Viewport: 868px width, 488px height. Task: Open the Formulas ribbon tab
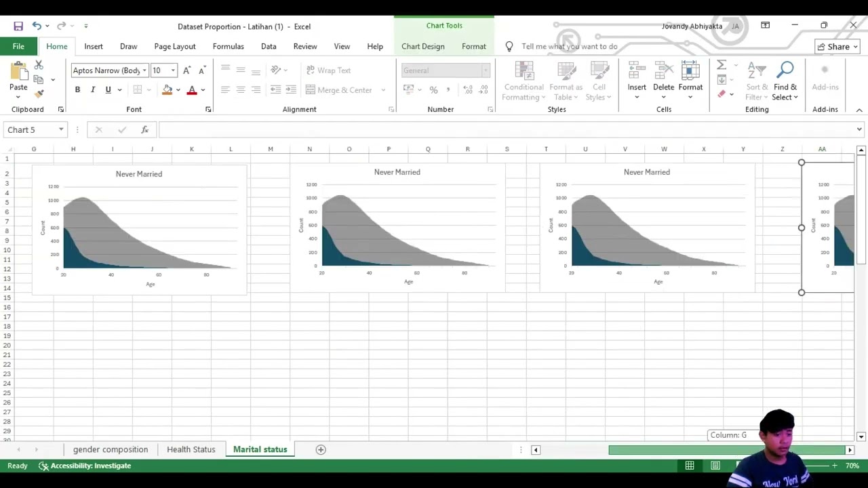[228, 46]
